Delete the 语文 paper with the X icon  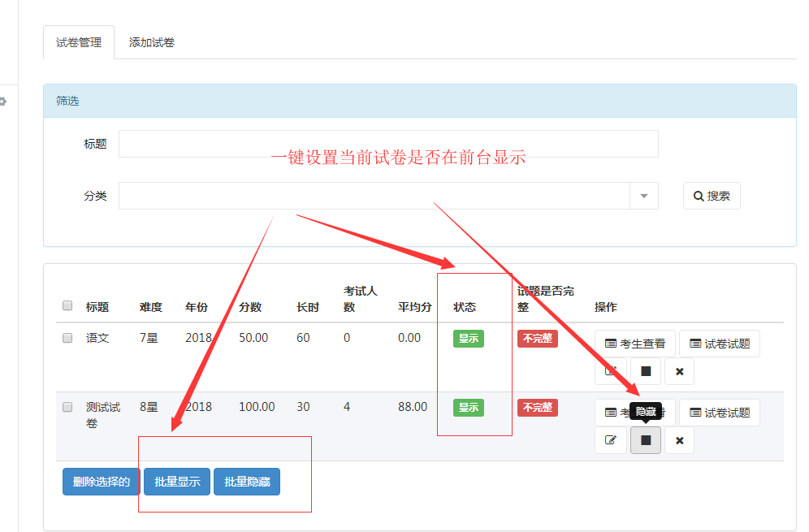(680, 371)
